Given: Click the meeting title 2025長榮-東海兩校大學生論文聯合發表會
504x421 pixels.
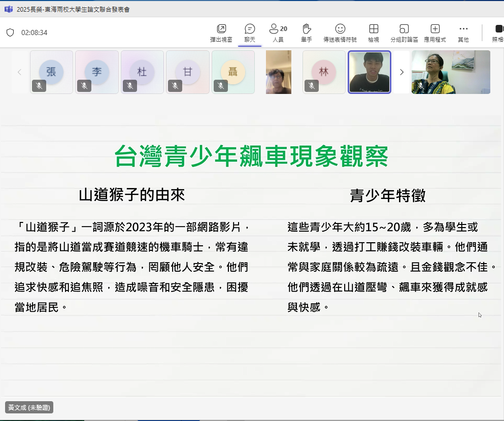Looking at the screenshot, I should [73, 9].
